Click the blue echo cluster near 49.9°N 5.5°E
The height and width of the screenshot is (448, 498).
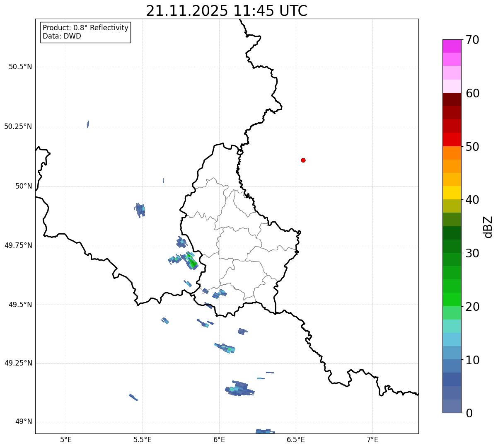pos(140,210)
